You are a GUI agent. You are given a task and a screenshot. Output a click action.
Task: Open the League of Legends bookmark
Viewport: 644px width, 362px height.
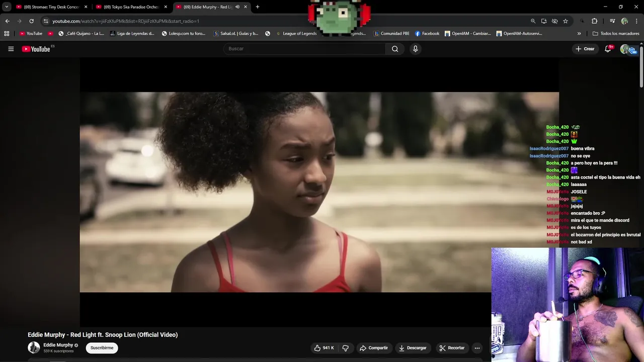tap(296, 34)
